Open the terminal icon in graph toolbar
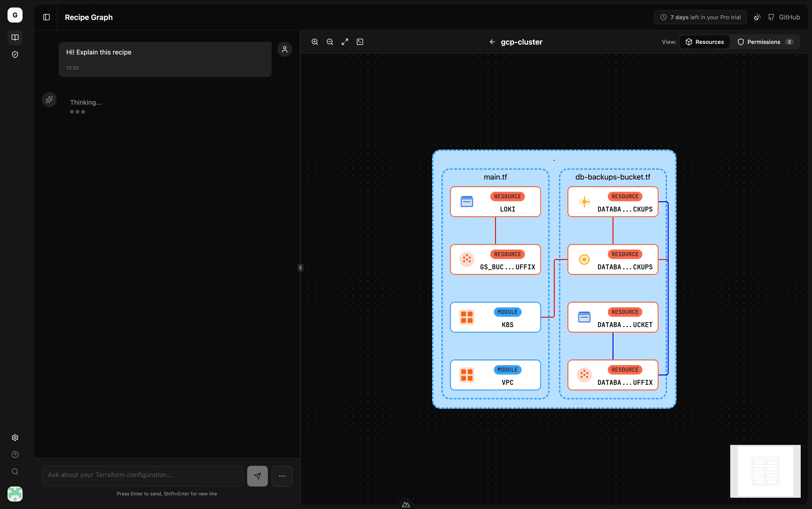 [x=360, y=42]
